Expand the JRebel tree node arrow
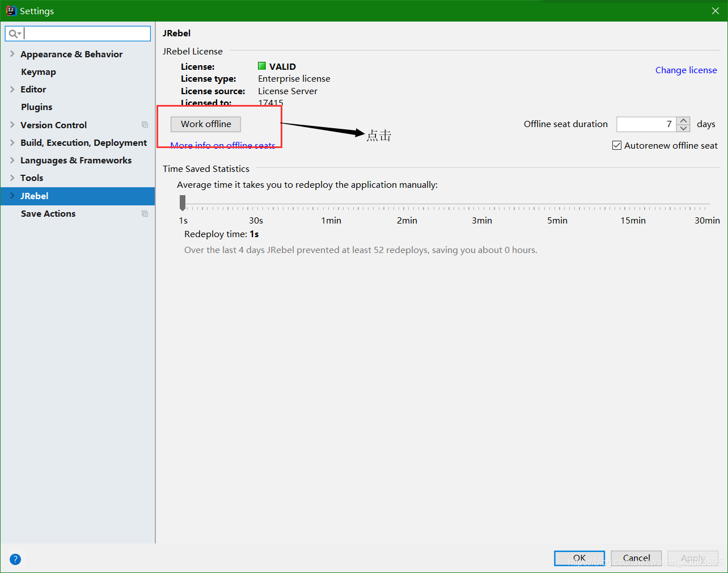The image size is (728, 573). pyautogui.click(x=12, y=196)
